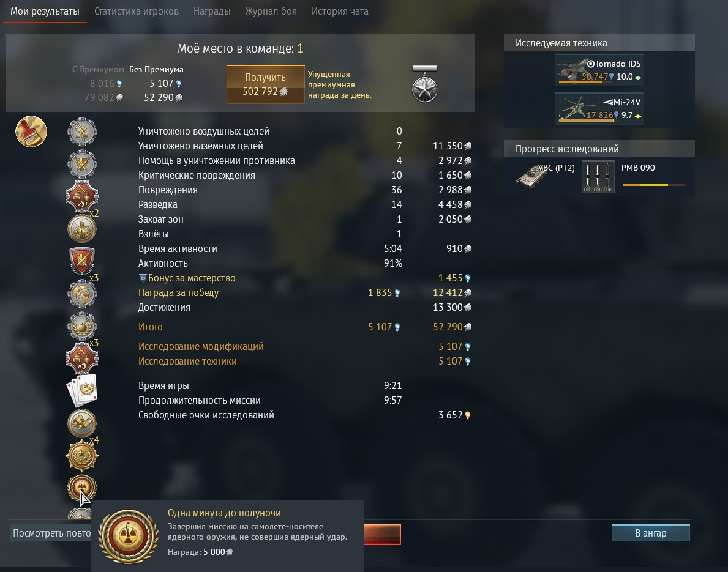The width and height of the screenshot is (728, 572).
Task: Select the binoculars scouting medal icon
Action: pos(82,423)
